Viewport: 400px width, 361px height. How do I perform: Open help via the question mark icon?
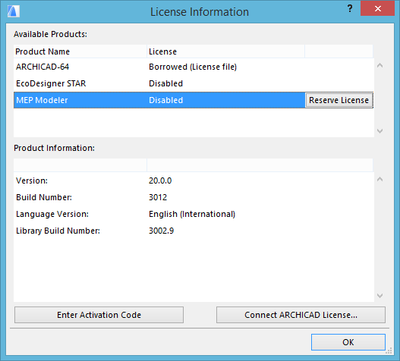click(350, 9)
